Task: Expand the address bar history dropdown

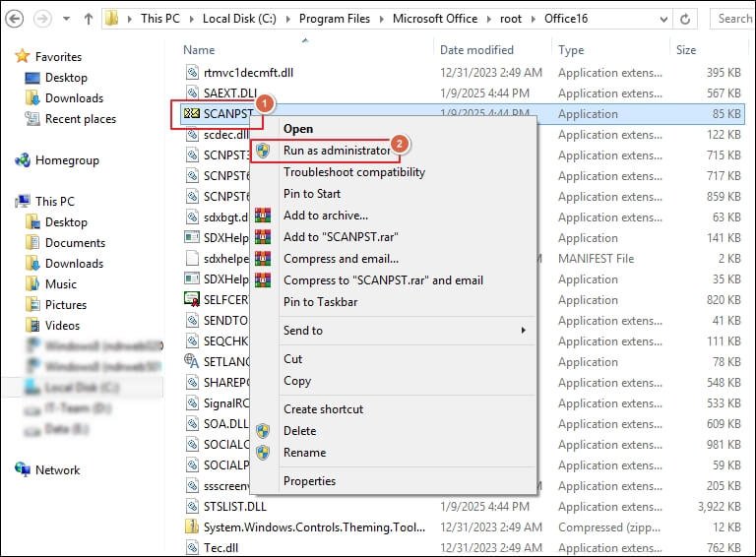Action: point(663,20)
